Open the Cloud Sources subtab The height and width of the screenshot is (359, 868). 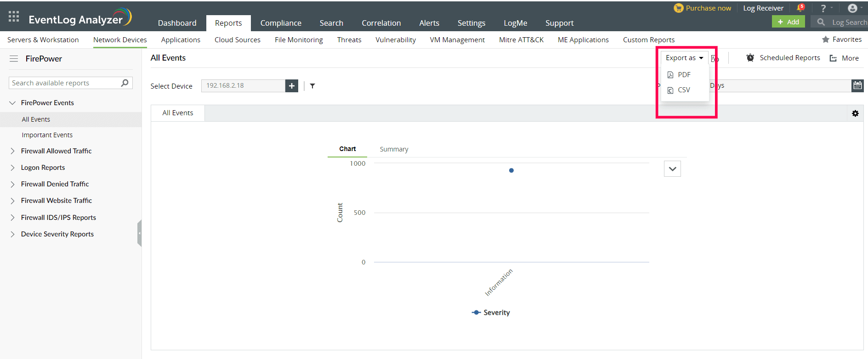[238, 40]
